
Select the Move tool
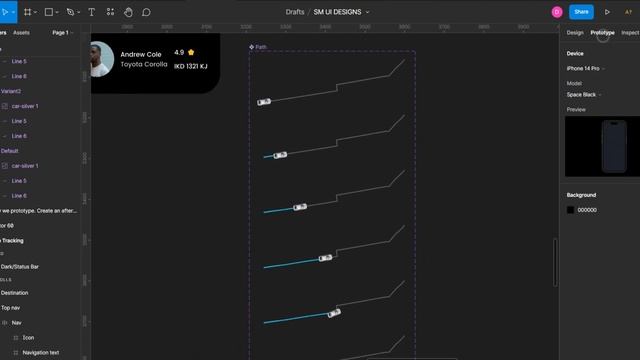5,12
